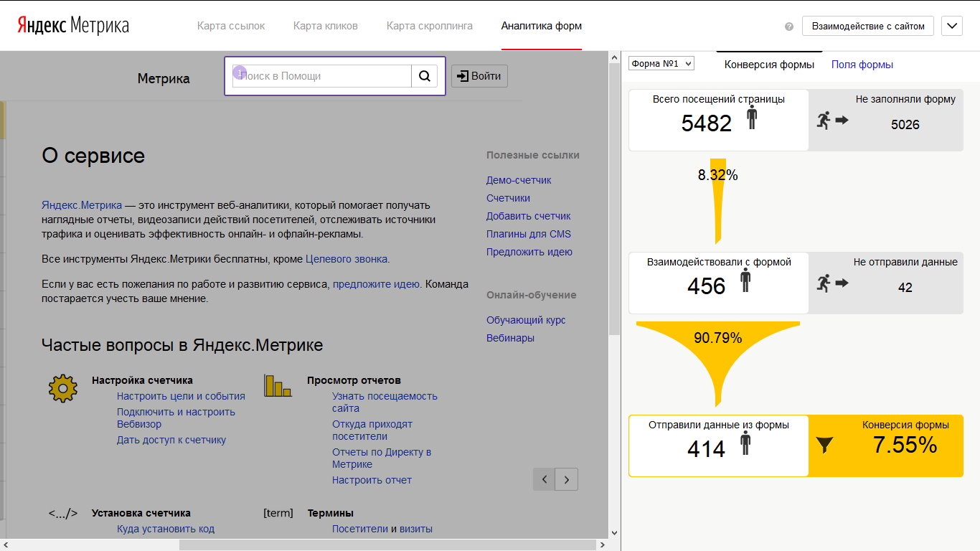Click the gear icon for Настройка счетчика
Image resolution: width=980 pixels, height=551 pixels.
pyautogui.click(x=62, y=388)
